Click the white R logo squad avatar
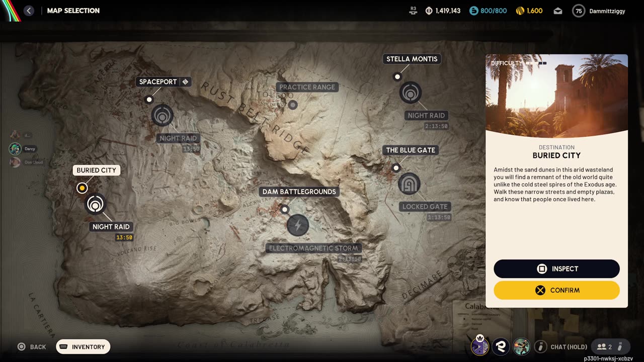Screen dimensions: 644x362 pyautogui.click(x=501, y=346)
